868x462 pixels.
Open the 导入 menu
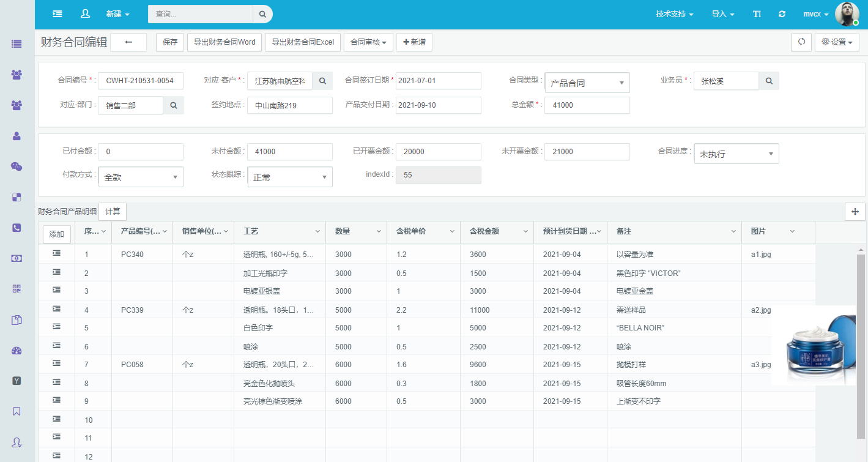[723, 14]
